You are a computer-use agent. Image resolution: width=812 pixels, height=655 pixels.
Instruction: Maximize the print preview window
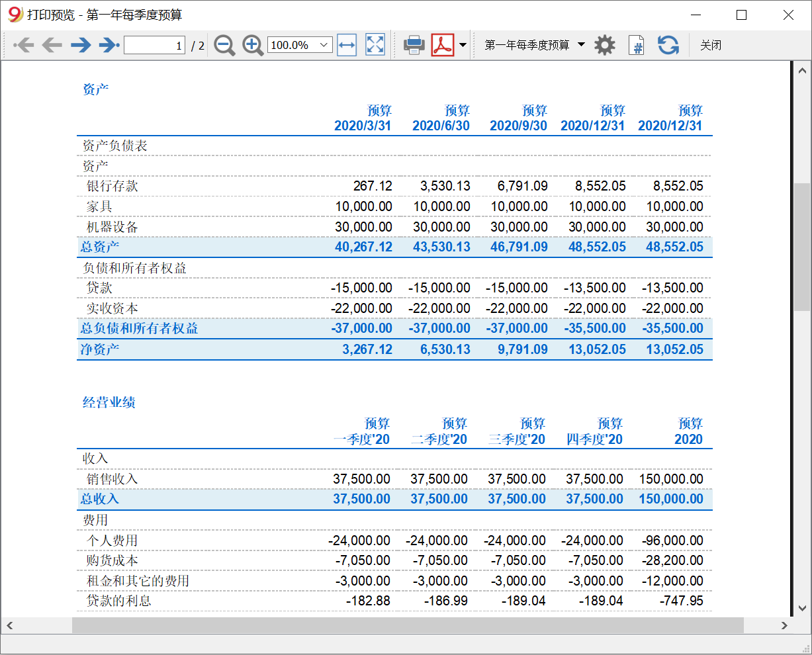(x=742, y=15)
